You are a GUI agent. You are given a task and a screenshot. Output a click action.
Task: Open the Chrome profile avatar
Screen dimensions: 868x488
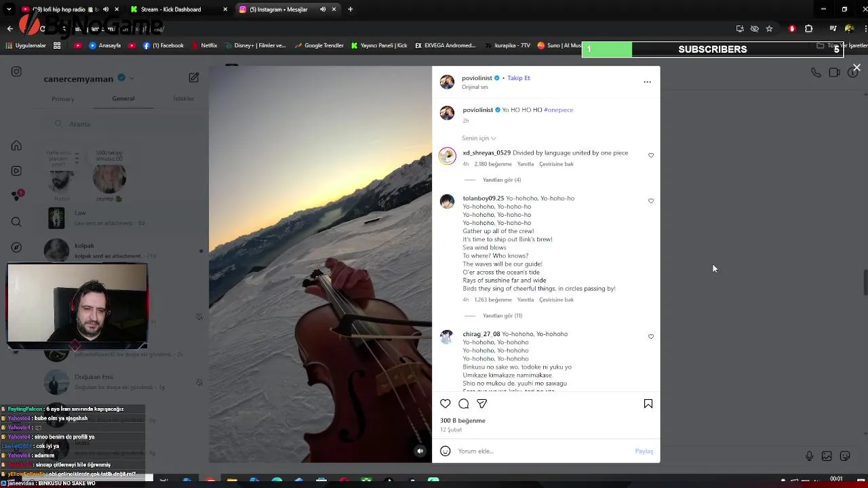click(850, 28)
